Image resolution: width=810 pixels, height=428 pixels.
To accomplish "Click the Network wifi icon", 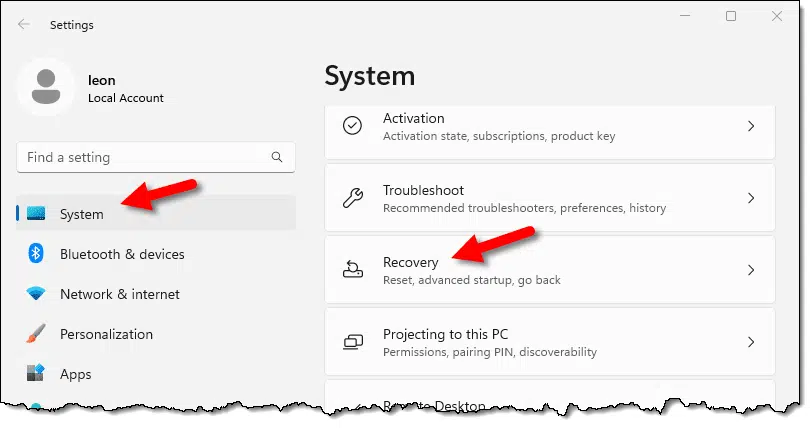I will [x=36, y=294].
